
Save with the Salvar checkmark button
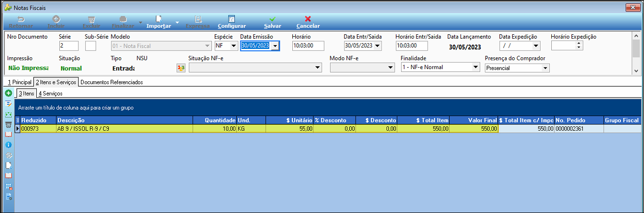tap(272, 22)
